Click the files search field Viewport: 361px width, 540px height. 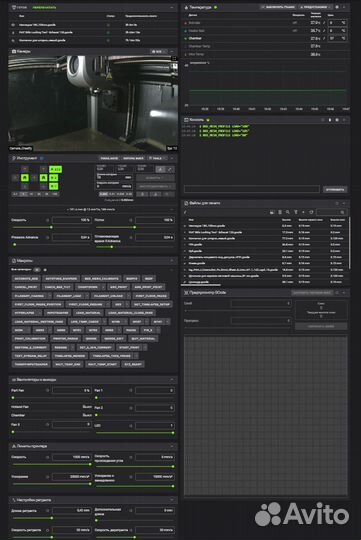(331, 212)
